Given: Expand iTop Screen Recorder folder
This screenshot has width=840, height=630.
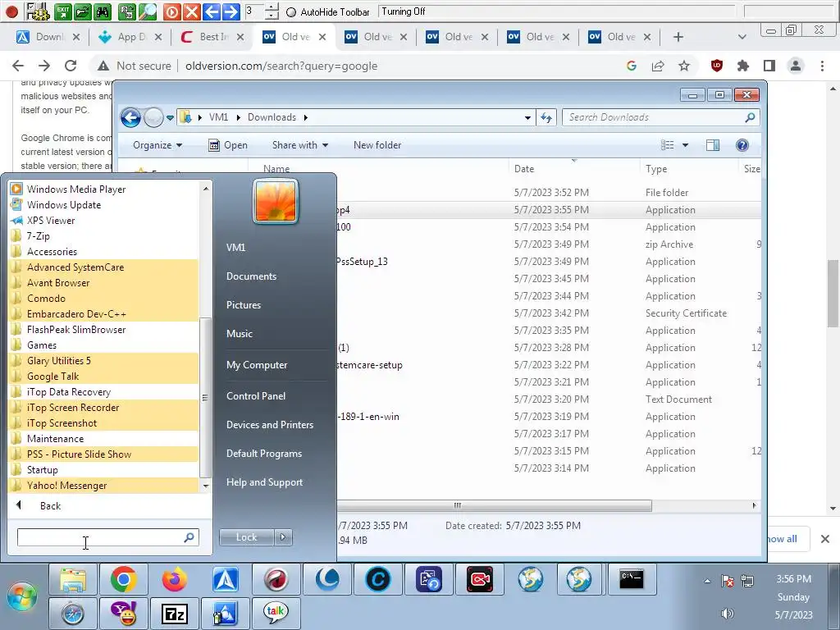Looking at the screenshot, I should [103, 408].
